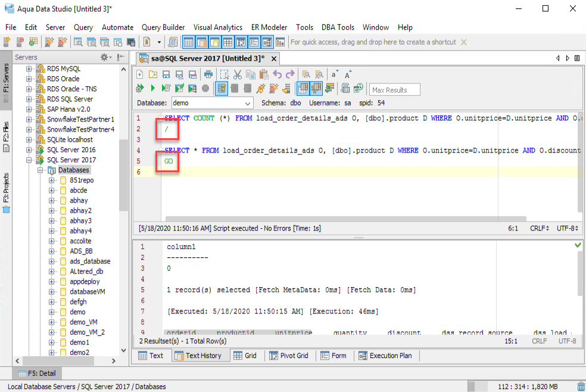Image resolution: width=586 pixels, height=392 pixels.
Task: Toggle the first highlighted layout button in main toolbar
Action: (188, 42)
